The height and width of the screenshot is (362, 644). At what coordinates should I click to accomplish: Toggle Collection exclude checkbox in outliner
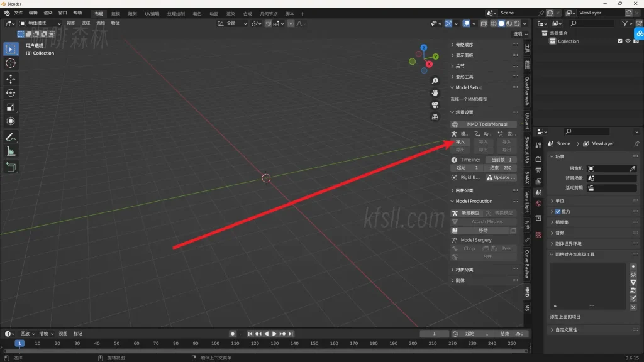pyautogui.click(x=619, y=41)
